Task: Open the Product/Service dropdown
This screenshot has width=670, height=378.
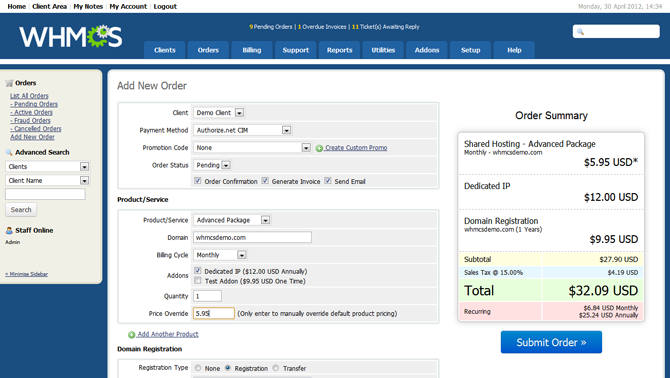Action: tap(232, 220)
